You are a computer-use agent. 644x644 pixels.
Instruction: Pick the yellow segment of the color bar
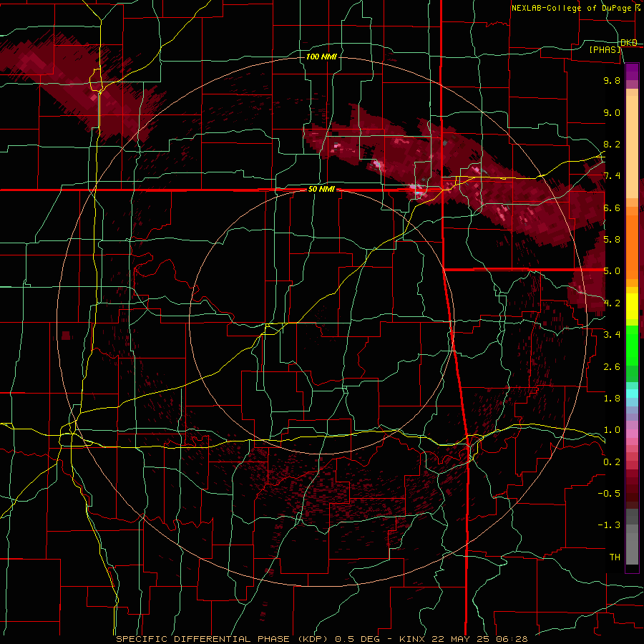(x=632, y=306)
